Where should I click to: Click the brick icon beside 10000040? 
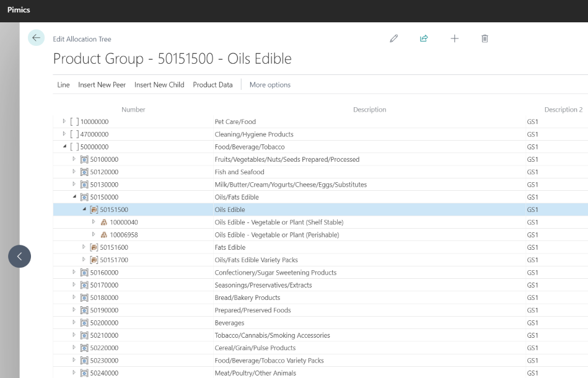click(104, 222)
